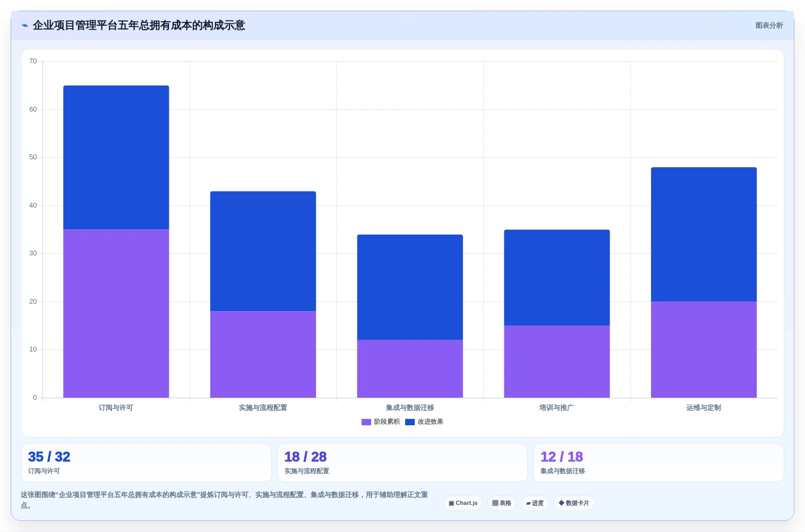805x532 pixels.
Task: Click the description paragraph starting with 这张图围绕
Action: pos(224,500)
